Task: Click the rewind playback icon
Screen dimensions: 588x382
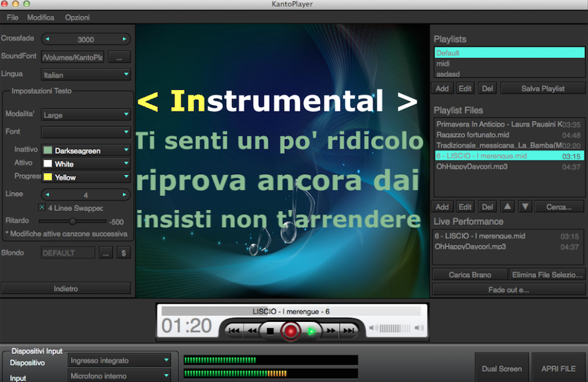Action: coord(252,330)
